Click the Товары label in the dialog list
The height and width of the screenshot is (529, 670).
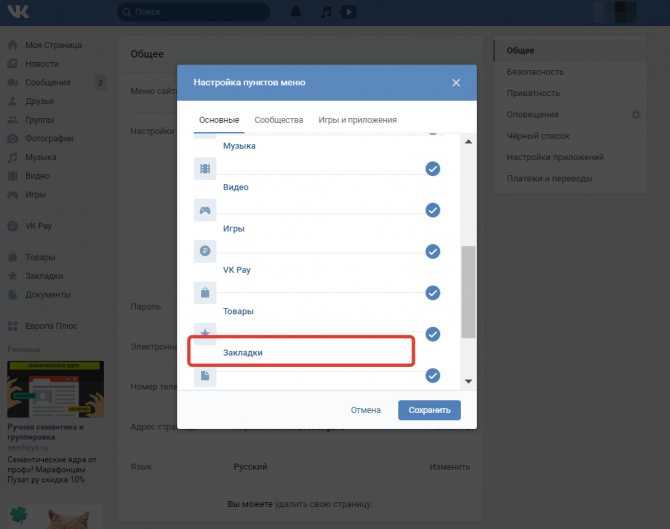[x=238, y=312]
